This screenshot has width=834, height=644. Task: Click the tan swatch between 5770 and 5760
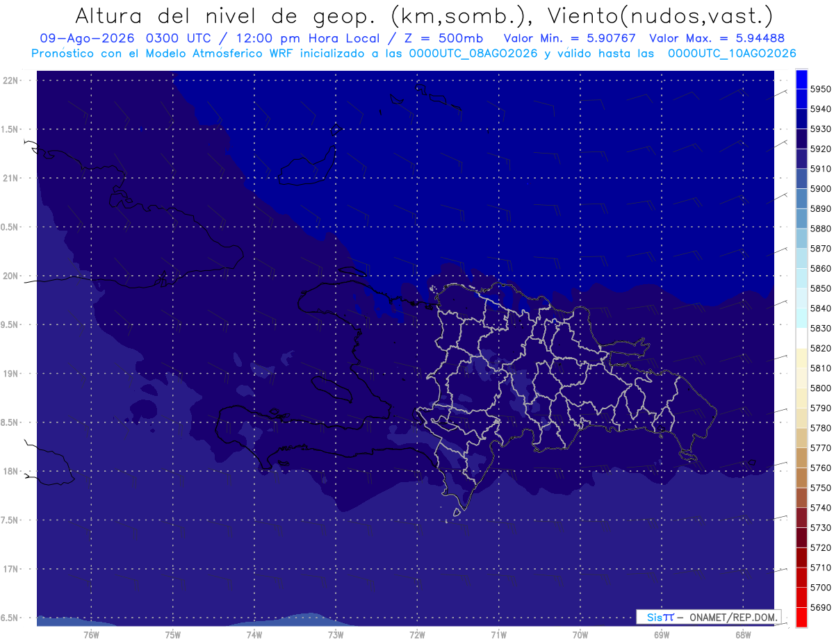(x=801, y=458)
